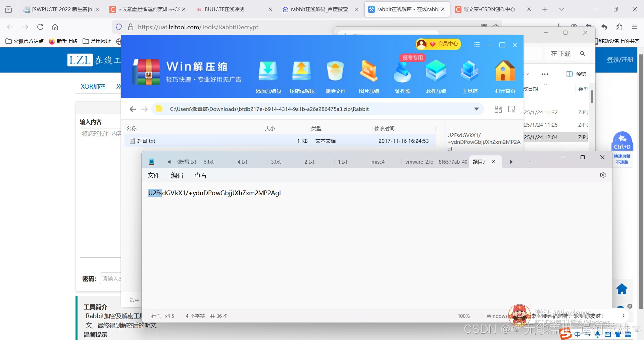Open Notepad settings gear
The width and height of the screenshot is (644, 340).
603,175
